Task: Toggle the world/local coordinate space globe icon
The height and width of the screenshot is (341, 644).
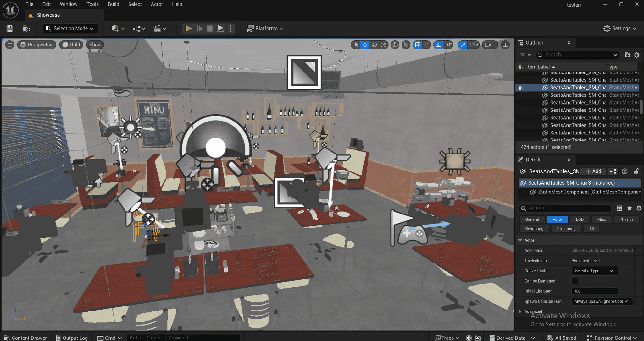Action: 395,45
